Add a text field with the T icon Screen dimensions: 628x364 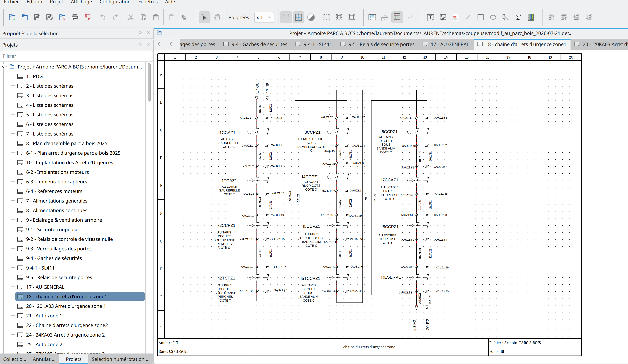[430, 17]
